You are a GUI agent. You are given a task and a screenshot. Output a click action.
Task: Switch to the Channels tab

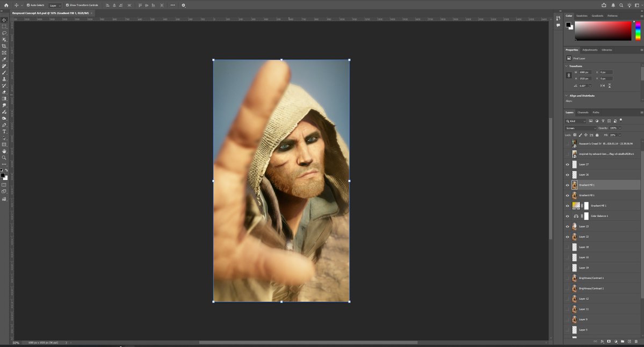[583, 112]
